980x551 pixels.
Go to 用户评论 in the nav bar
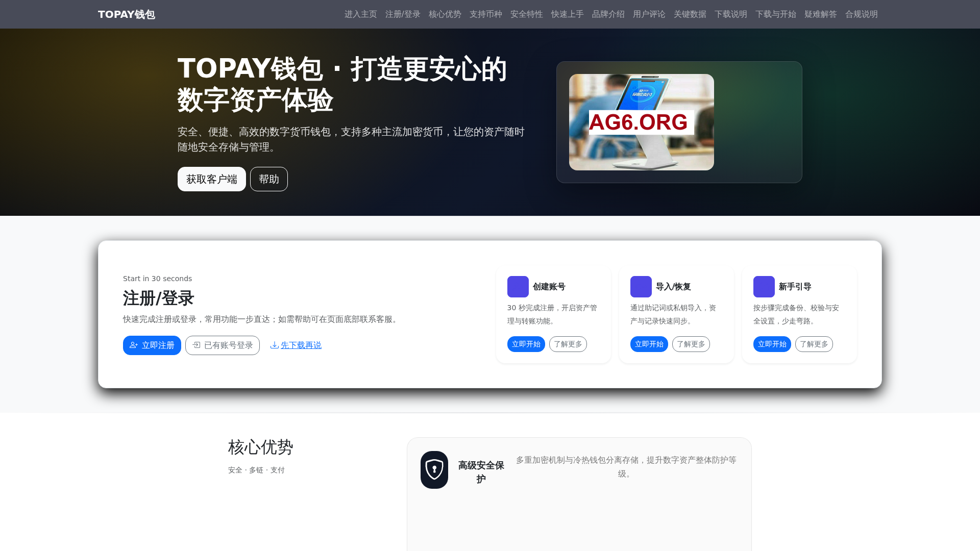coord(649,14)
